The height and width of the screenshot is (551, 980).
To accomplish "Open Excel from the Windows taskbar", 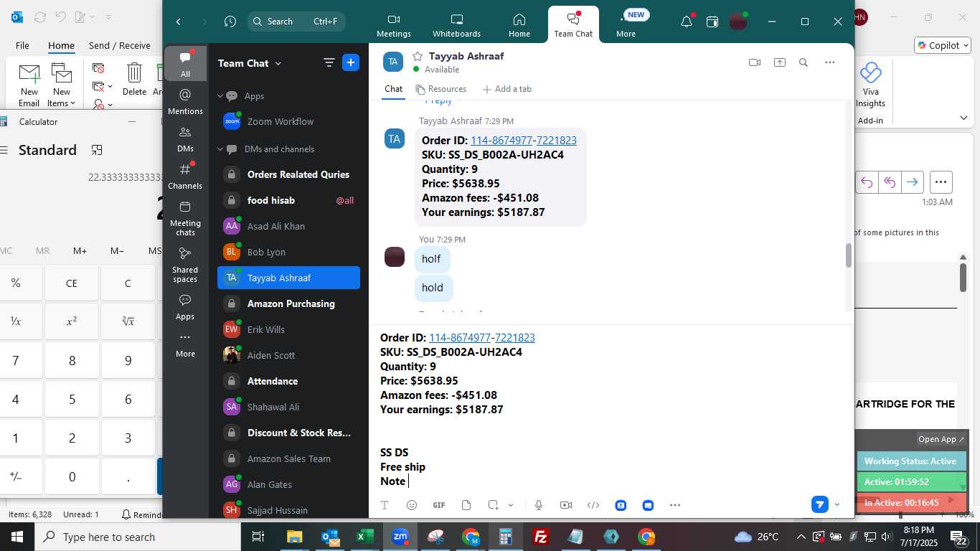I will pos(365,537).
